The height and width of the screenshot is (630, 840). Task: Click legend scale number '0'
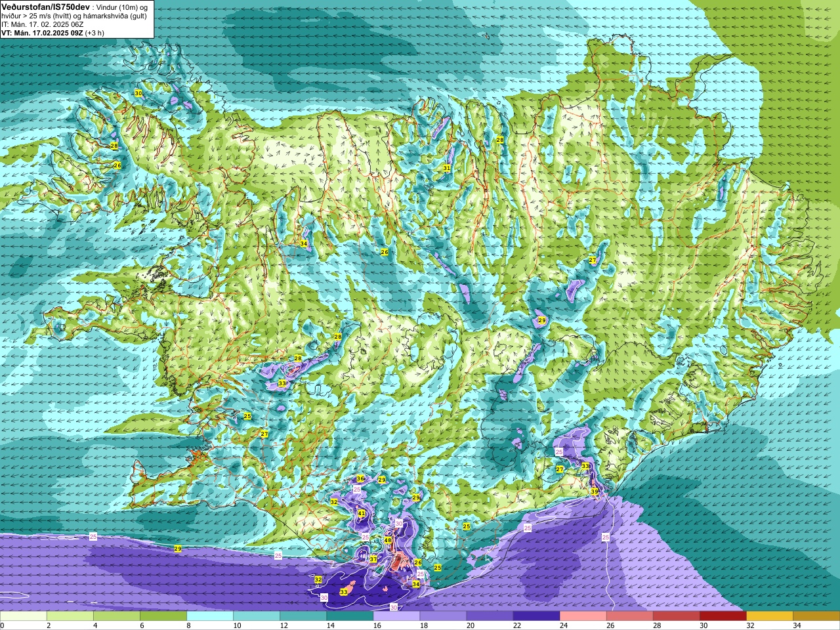pos(3,625)
